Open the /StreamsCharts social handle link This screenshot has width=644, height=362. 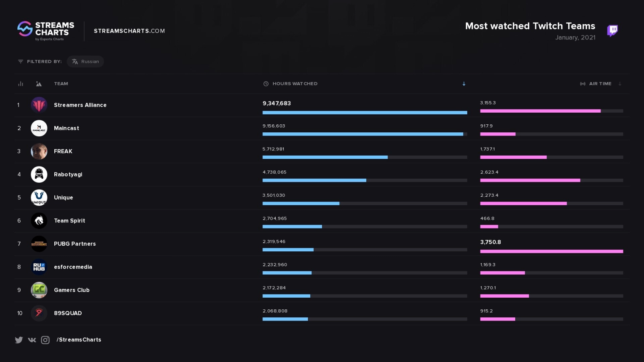[x=79, y=340]
